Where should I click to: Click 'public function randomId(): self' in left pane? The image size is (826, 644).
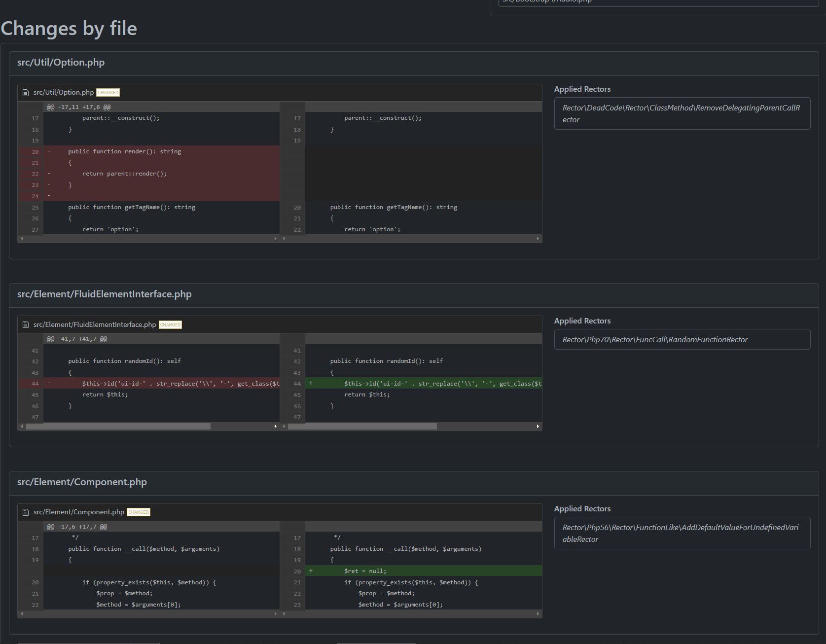[x=124, y=361]
